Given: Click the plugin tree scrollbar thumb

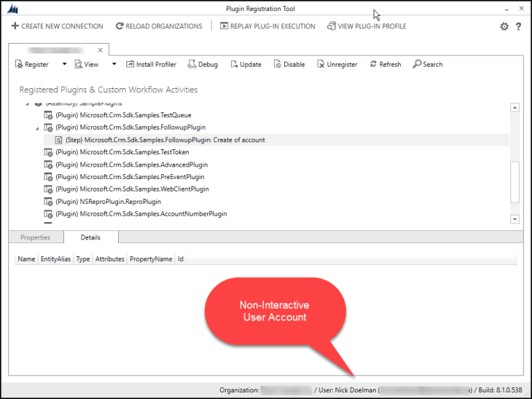Looking at the screenshot, I should [515, 182].
